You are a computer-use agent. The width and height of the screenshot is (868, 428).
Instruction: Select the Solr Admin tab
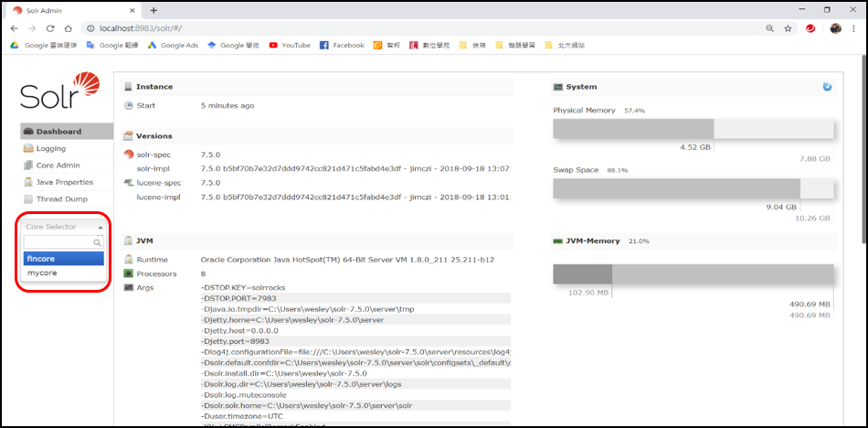(72, 11)
